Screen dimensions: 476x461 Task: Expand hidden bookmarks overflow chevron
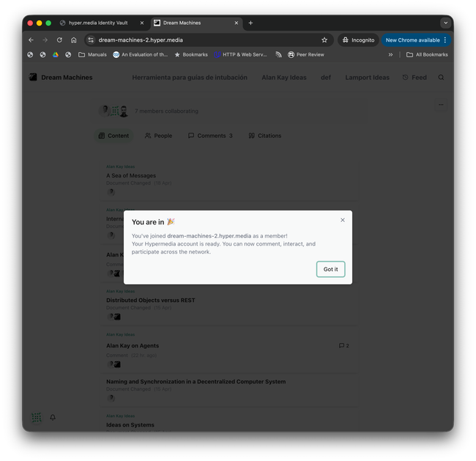390,54
